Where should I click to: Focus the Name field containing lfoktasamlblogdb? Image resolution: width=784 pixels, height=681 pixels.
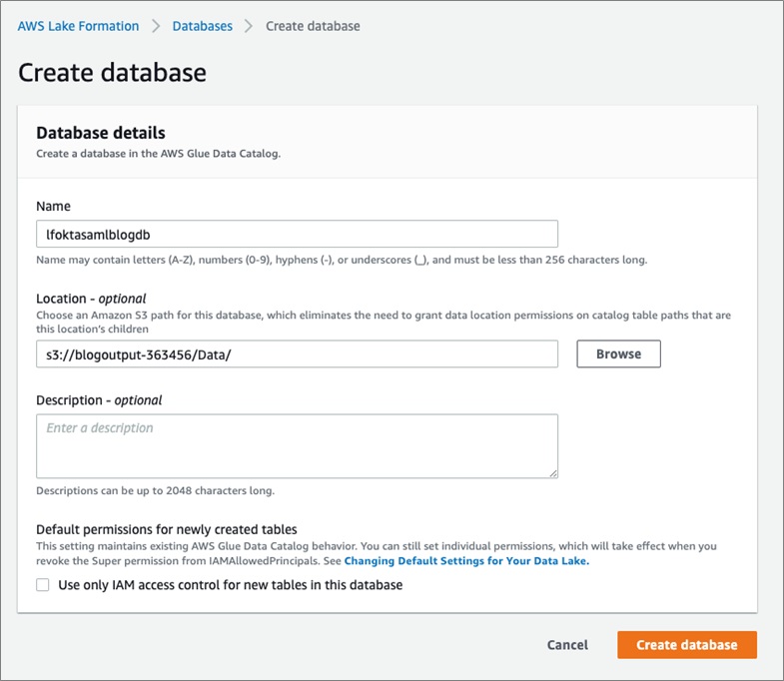297,234
